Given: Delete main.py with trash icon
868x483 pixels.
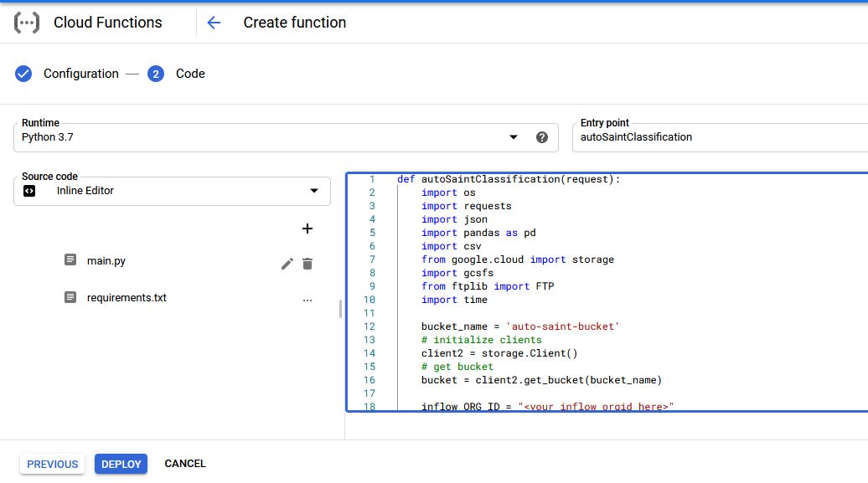Looking at the screenshot, I should (307, 264).
